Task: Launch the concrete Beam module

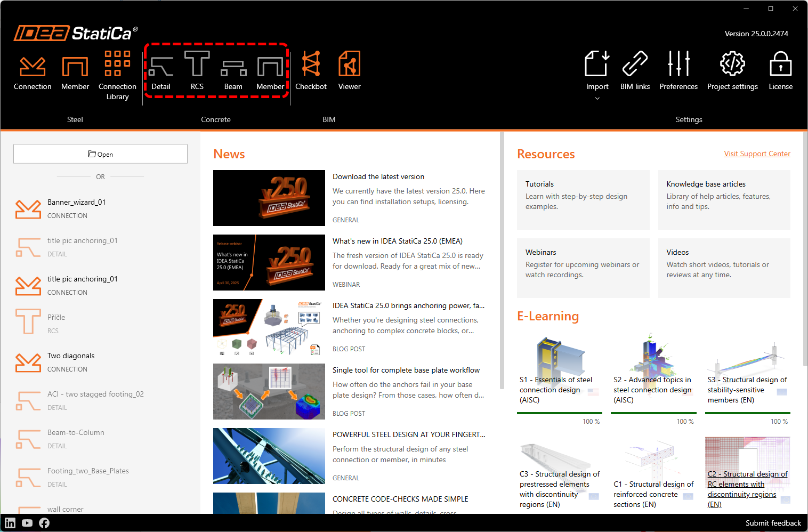Action: [233, 72]
